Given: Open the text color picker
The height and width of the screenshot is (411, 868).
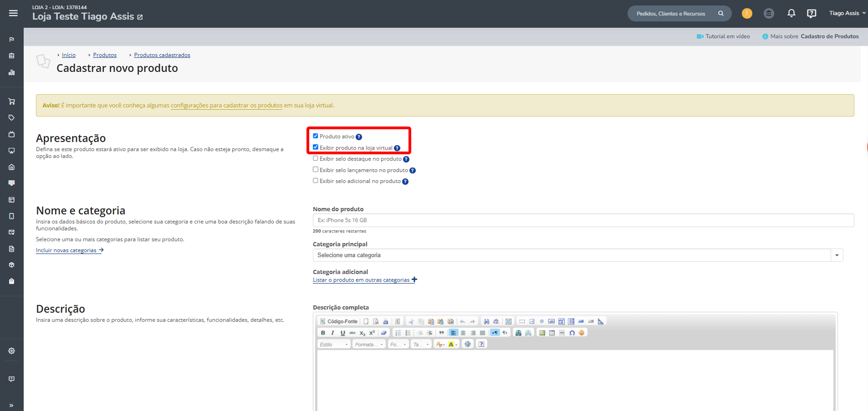Looking at the screenshot, I should click(440, 344).
